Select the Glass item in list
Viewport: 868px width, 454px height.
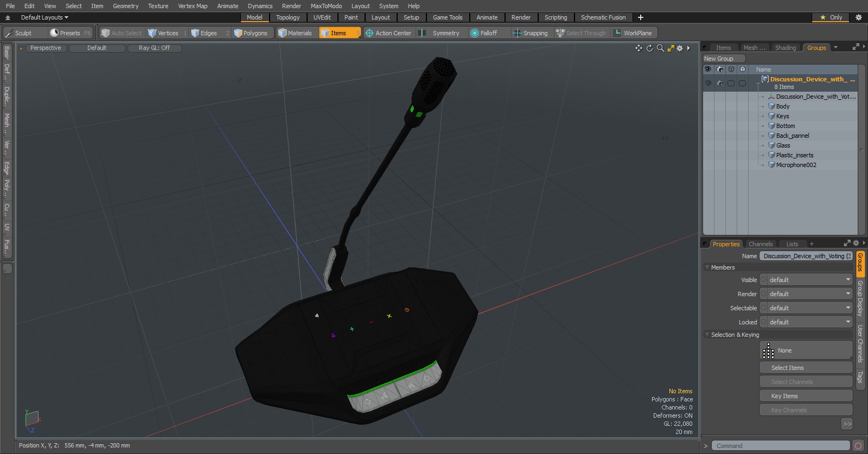783,145
